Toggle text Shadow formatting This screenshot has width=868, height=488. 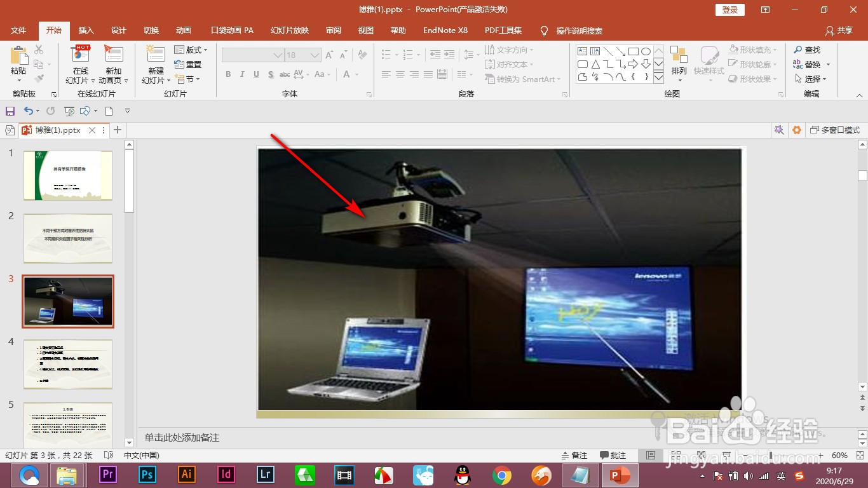(271, 74)
